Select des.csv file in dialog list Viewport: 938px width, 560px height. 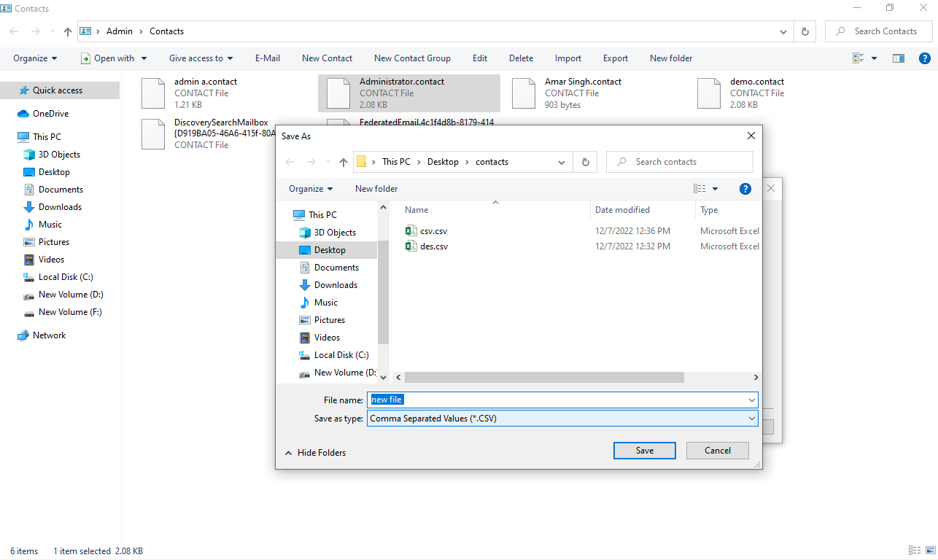click(434, 246)
